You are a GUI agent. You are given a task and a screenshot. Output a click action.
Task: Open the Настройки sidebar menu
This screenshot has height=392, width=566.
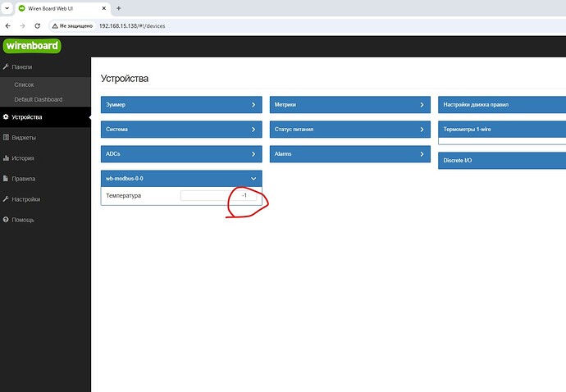pyautogui.click(x=26, y=199)
